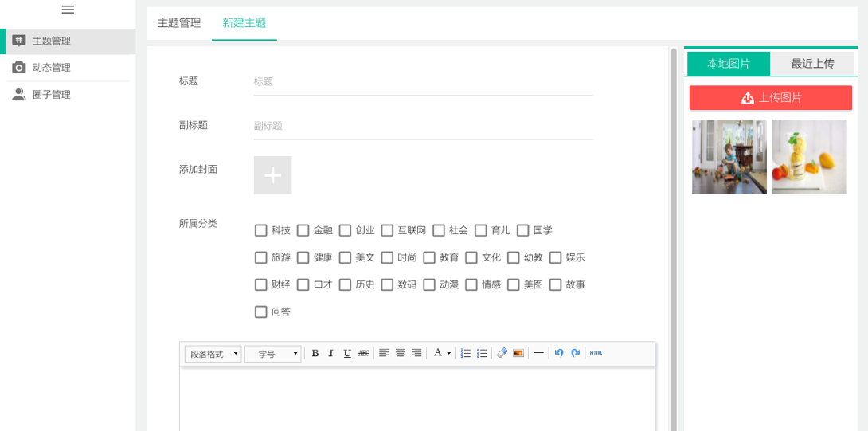The image size is (868, 431).
Task: Check the 社会 category checkbox
Action: click(x=439, y=230)
